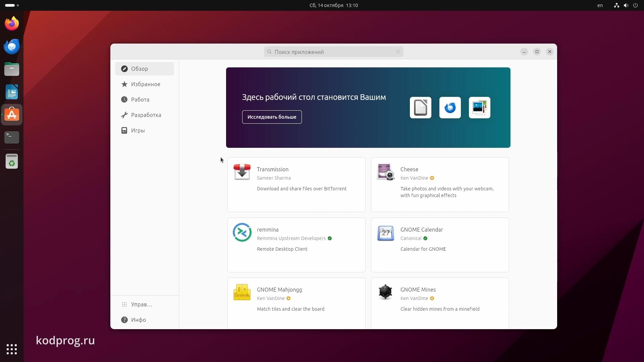Select the Обзор sidebar item
644x362 pixels.
144,69
